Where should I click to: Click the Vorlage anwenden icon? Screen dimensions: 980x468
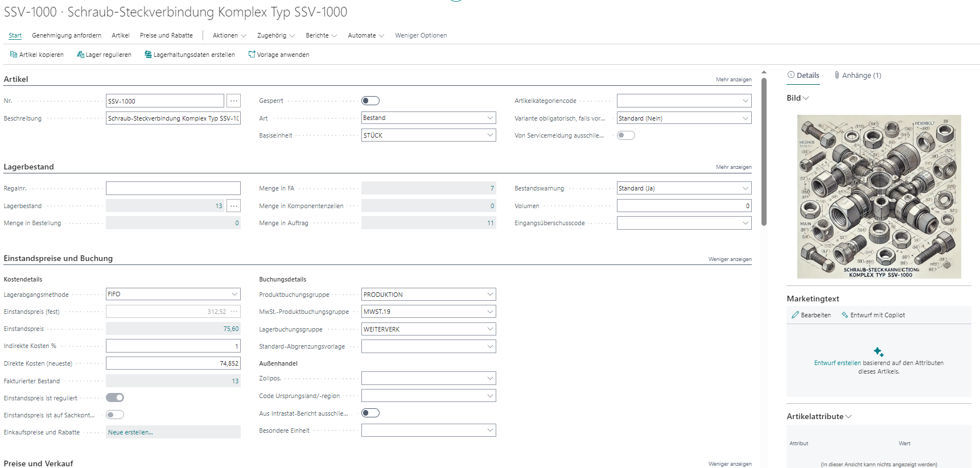252,55
